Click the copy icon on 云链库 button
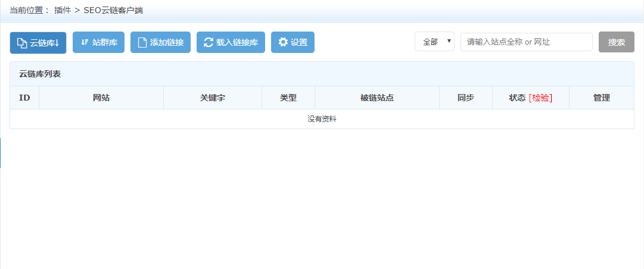 pyautogui.click(x=22, y=42)
